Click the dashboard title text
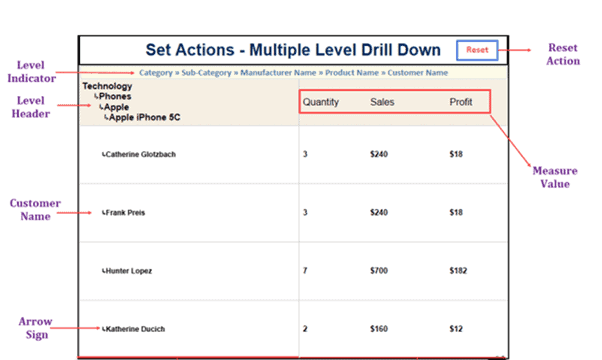602x360 pixels. point(293,50)
